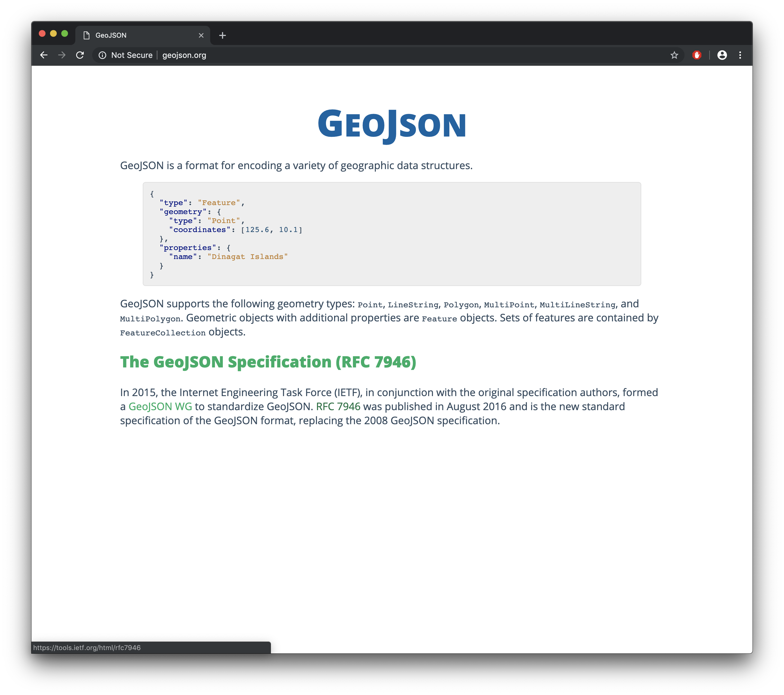Click the forward navigation arrow

(62, 55)
